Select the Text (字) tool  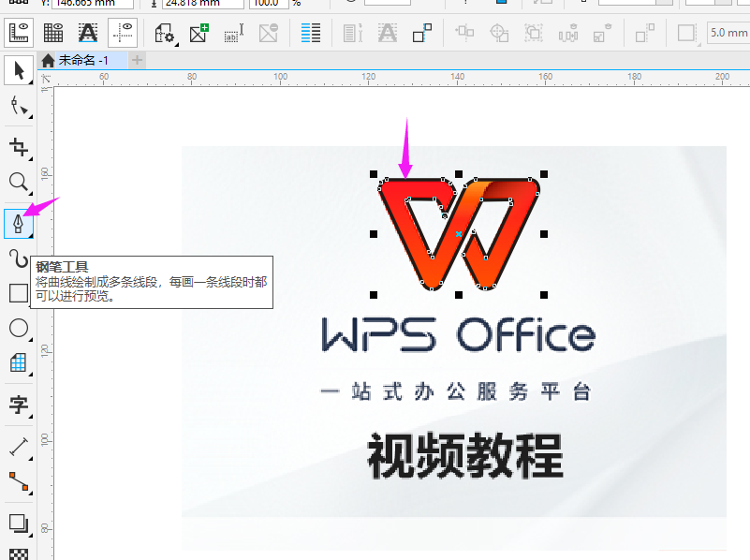tap(19, 405)
